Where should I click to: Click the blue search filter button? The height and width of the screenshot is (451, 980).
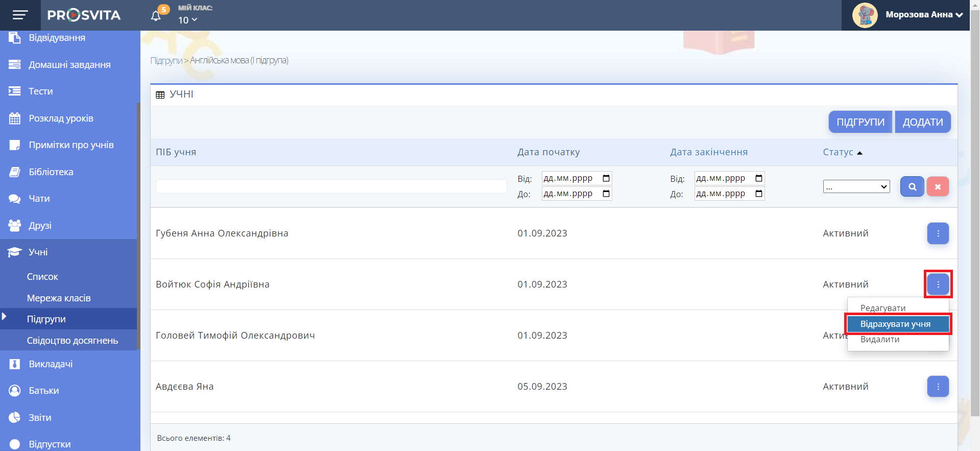pyautogui.click(x=912, y=187)
